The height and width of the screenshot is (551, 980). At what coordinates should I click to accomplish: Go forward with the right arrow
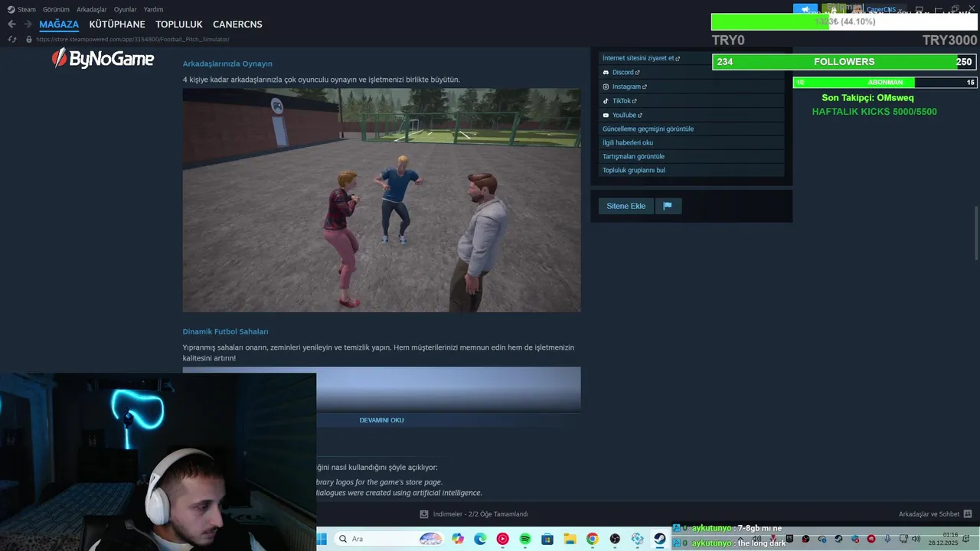28,24
